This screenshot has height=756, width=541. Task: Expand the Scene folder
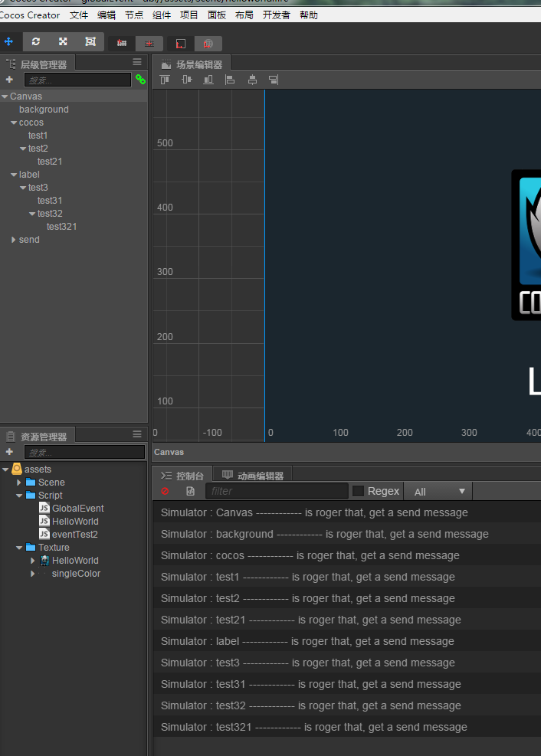[x=19, y=482]
